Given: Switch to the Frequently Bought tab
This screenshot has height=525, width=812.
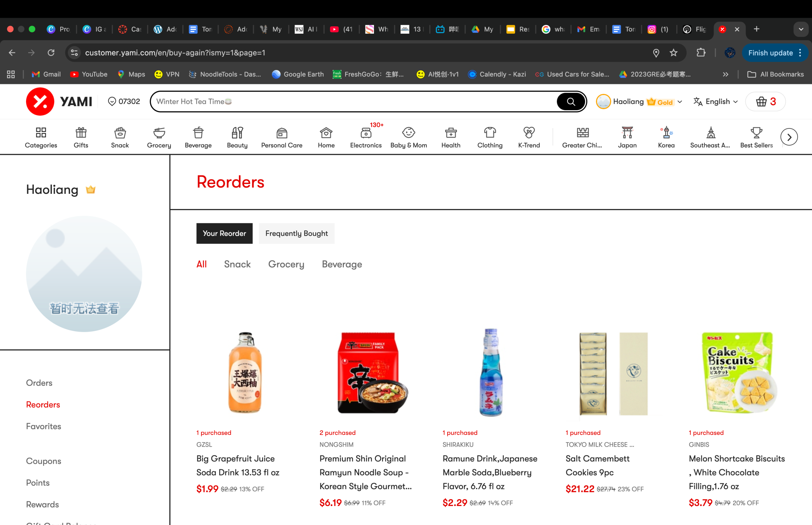Looking at the screenshot, I should coord(296,233).
